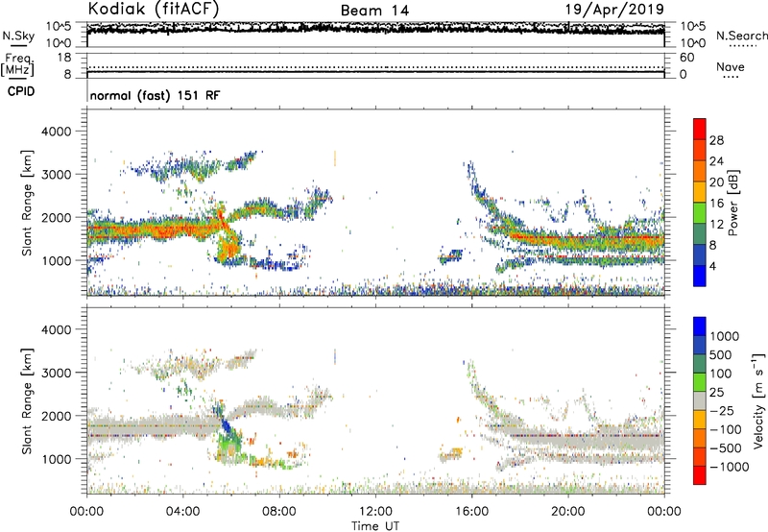Click the velocity panel 'Slant Range [km]' label
The width and height of the screenshot is (768, 532).
pos(27,401)
